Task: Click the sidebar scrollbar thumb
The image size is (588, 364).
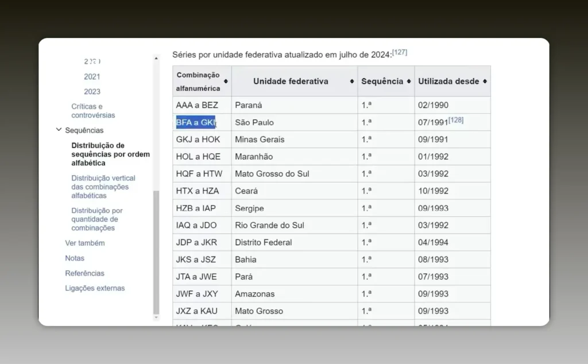Action: tap(156, 252)
